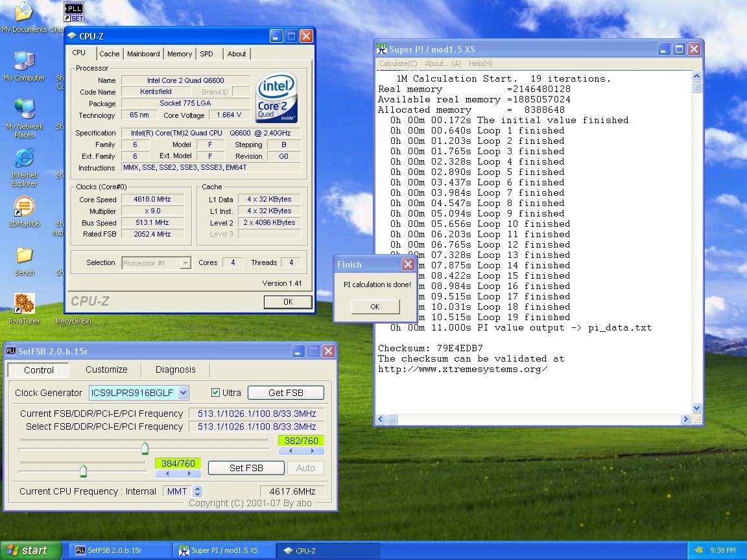
Task: Maximize the Super PI window
Action: tap(680, 49)
